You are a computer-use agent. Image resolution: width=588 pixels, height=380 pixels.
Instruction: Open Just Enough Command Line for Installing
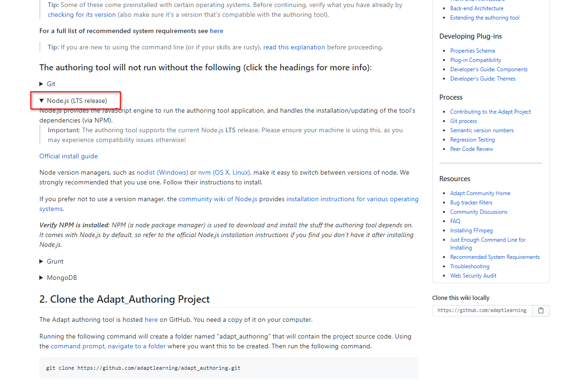tap(488, 244)
